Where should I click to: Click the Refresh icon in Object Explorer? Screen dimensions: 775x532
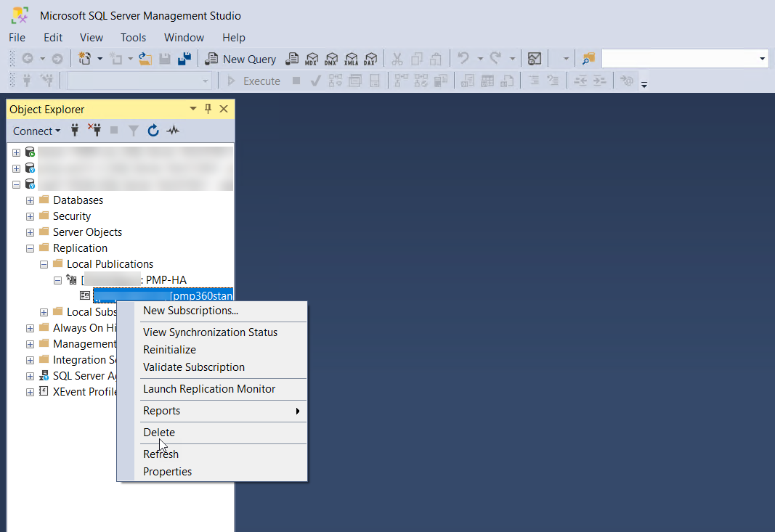(153, 131)
